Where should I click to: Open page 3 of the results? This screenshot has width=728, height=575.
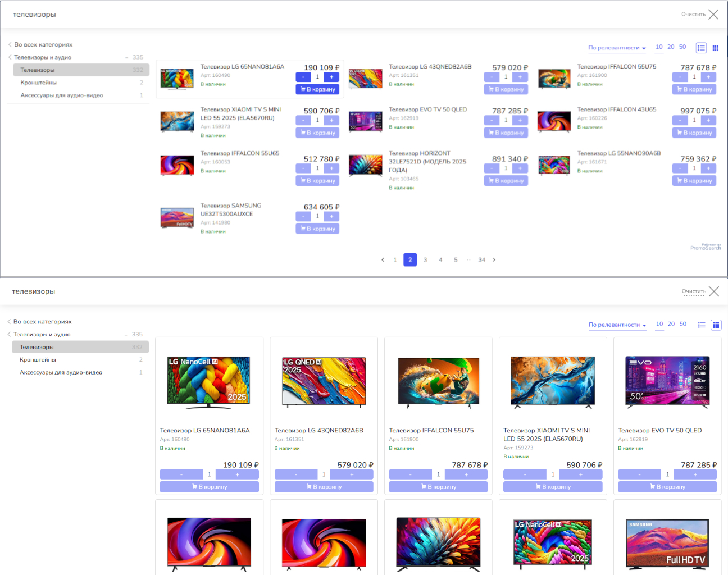425,260
